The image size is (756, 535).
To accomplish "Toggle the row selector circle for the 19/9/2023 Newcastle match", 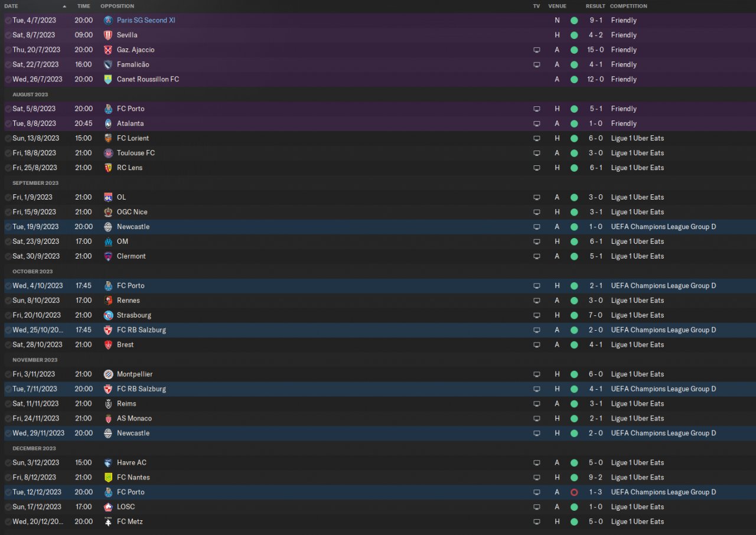I will click(8, 227).
